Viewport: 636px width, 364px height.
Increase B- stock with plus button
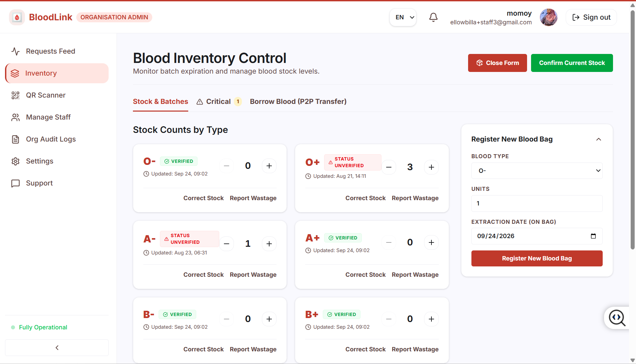pyautogui.click(x=269, y=319)
